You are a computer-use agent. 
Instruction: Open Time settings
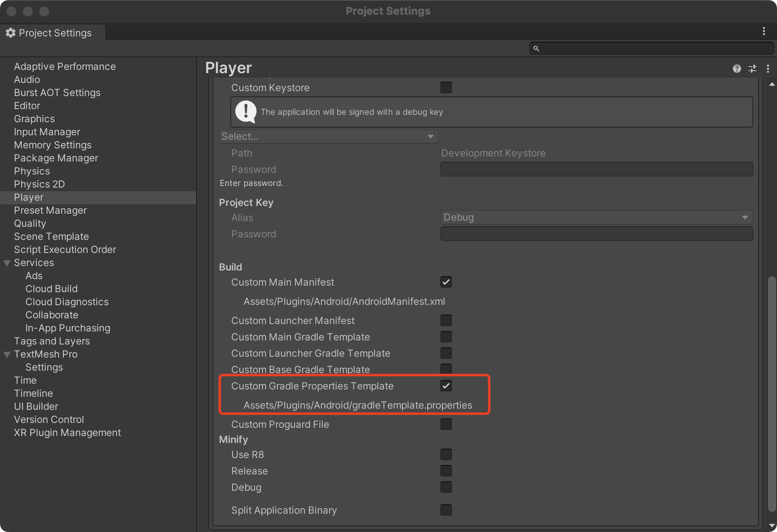point(25,380)
